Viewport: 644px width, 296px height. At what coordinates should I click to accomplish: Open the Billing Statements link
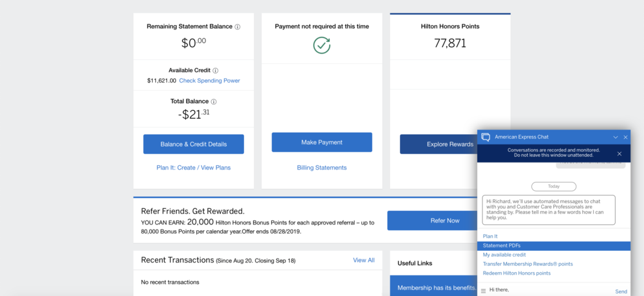coord(321,168)
